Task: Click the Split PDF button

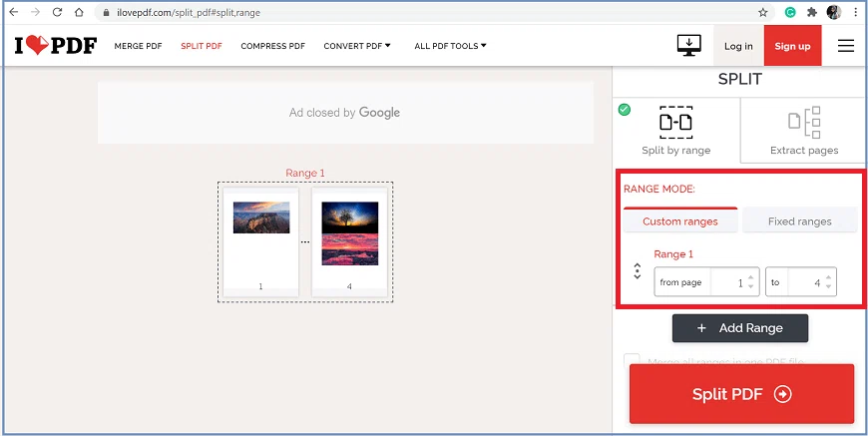Action: 741,394
